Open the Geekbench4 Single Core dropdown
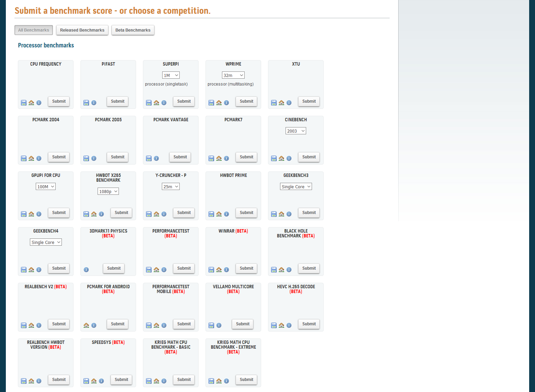The height and width of the screenshot is (392, 535). tap(46, 242)
